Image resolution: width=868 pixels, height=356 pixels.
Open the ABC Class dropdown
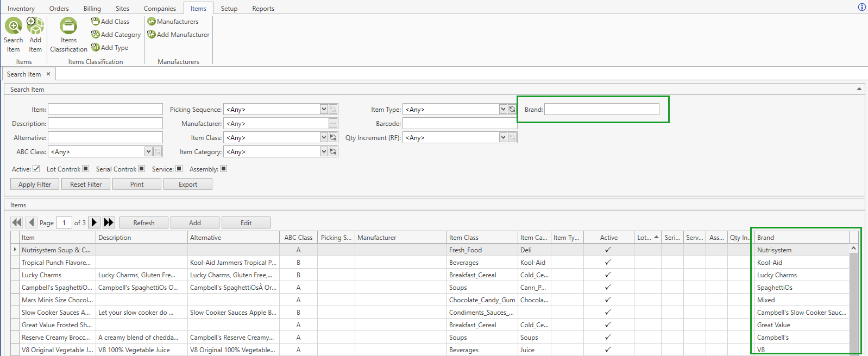coord(148,151)
